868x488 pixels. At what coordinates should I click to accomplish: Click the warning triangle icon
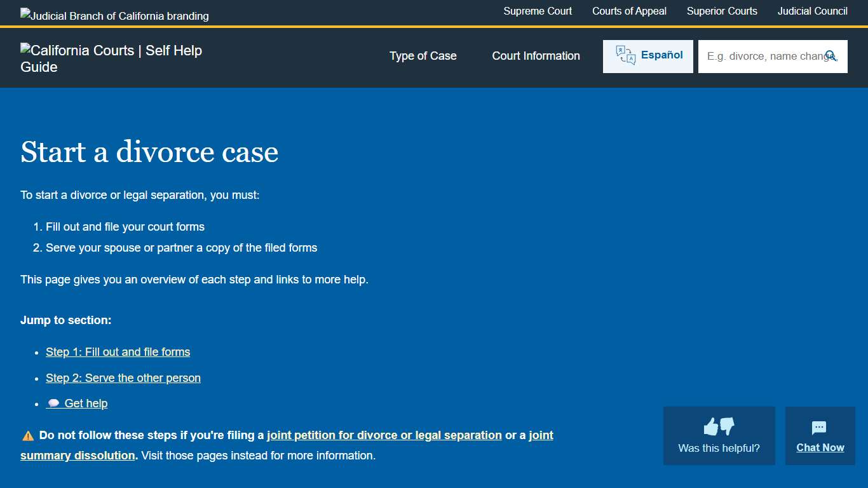(x=27, y=435)
